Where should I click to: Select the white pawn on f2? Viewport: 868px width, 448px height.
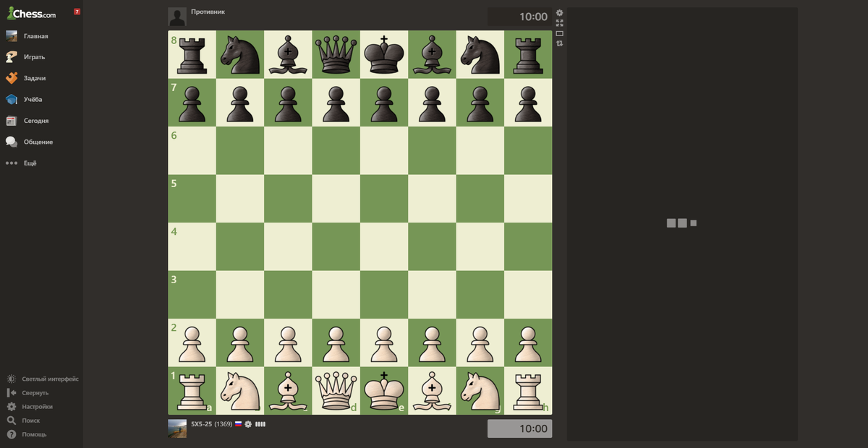click(432, 343)
